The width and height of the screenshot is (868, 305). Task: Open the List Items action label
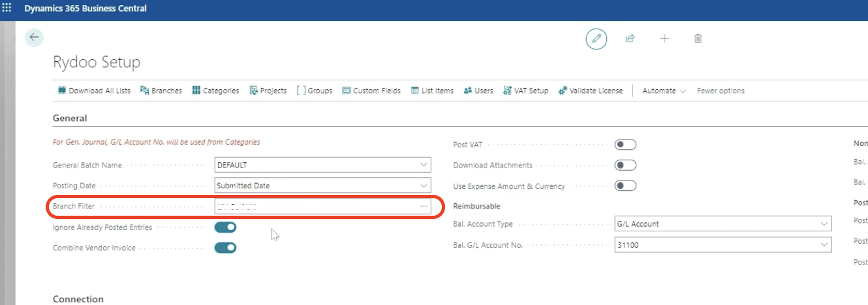point(437,91)
